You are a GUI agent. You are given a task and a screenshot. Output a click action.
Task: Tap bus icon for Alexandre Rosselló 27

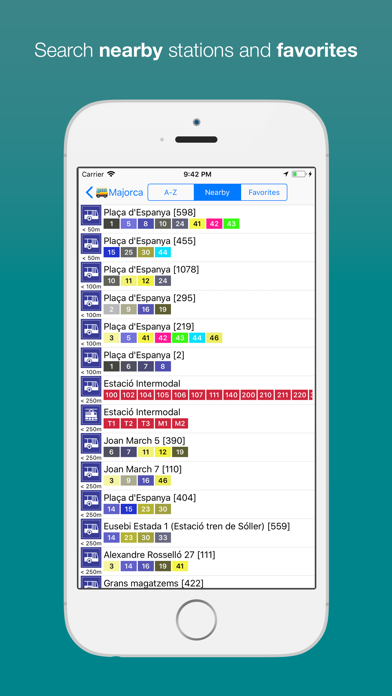click(x=91, y=558)
